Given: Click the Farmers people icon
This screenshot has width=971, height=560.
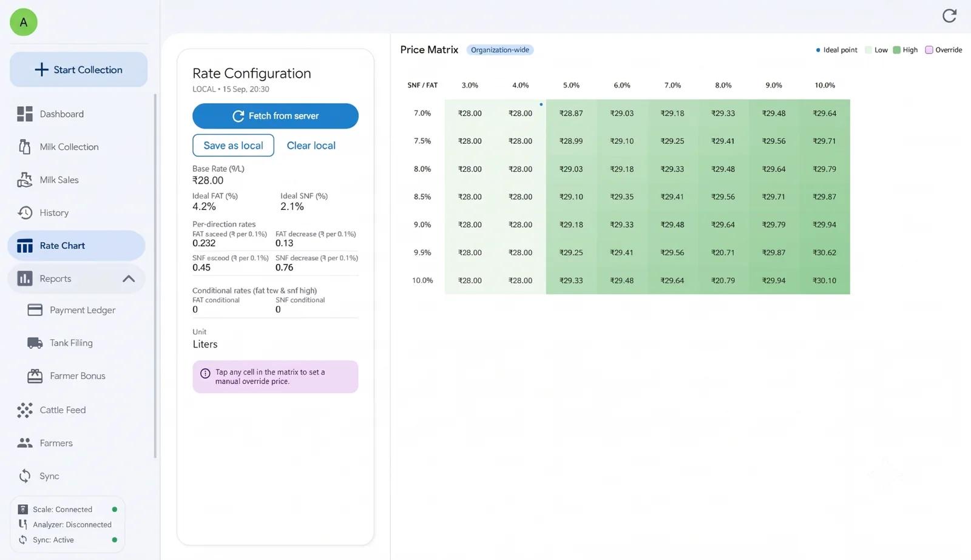Looking at the screenshot, I should [x=25, y=443].
